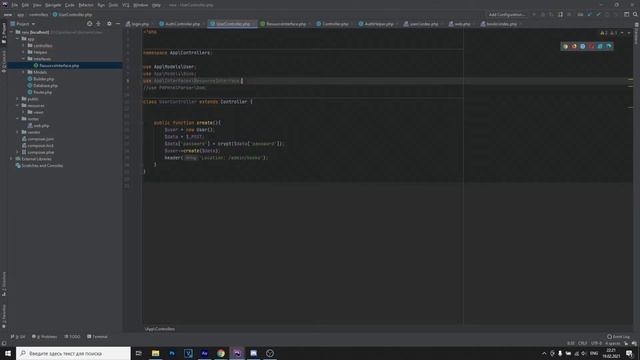Preview file in Chrome browser icon
This screenshot has width=640, height=360.
(x=565, y=46)
